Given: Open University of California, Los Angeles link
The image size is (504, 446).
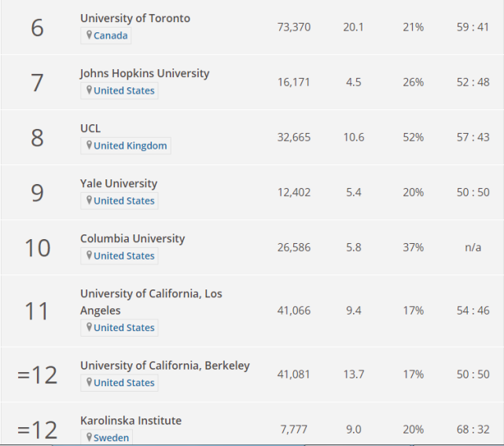Looking at the screenshot, I should [x=150, y=293].
